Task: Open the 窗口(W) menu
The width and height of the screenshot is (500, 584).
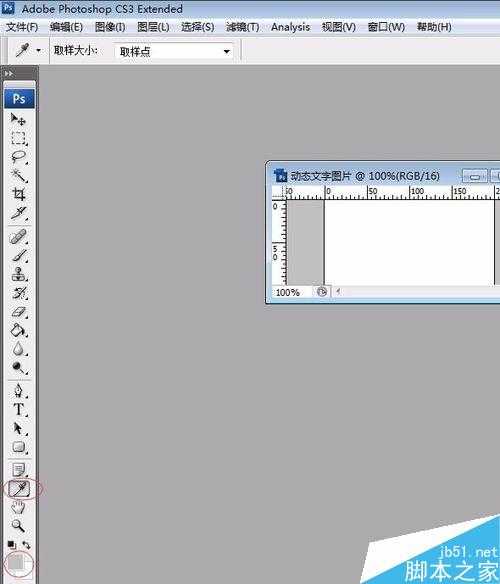Action: pos(386,27)
